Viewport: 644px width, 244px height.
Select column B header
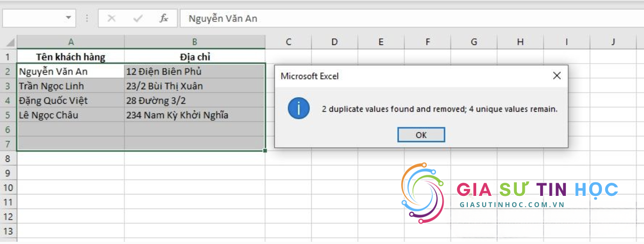coord(195,42)
